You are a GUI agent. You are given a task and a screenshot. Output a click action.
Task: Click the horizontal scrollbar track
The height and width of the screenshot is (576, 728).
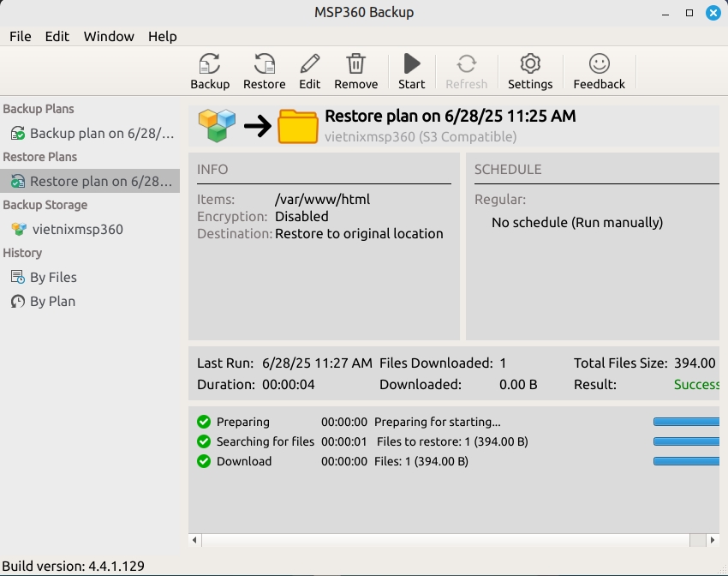[445, 540]
